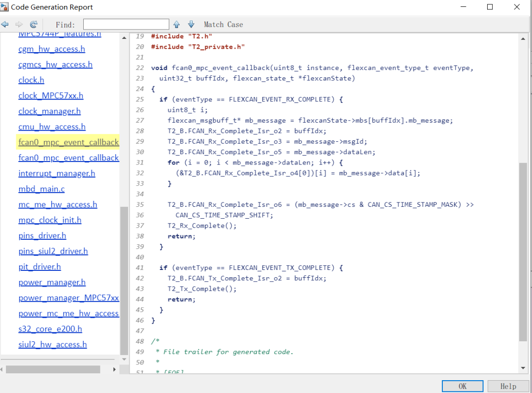Image resolution: width=532 pixels, height=393 pixels.
Task: Click the #include "T2_private.h" line
Action: [x=198, y=47]
